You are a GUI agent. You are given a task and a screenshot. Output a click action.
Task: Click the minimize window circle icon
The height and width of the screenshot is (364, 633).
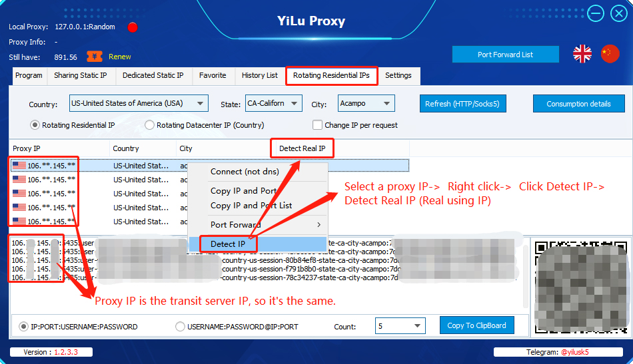click(596, 13)
